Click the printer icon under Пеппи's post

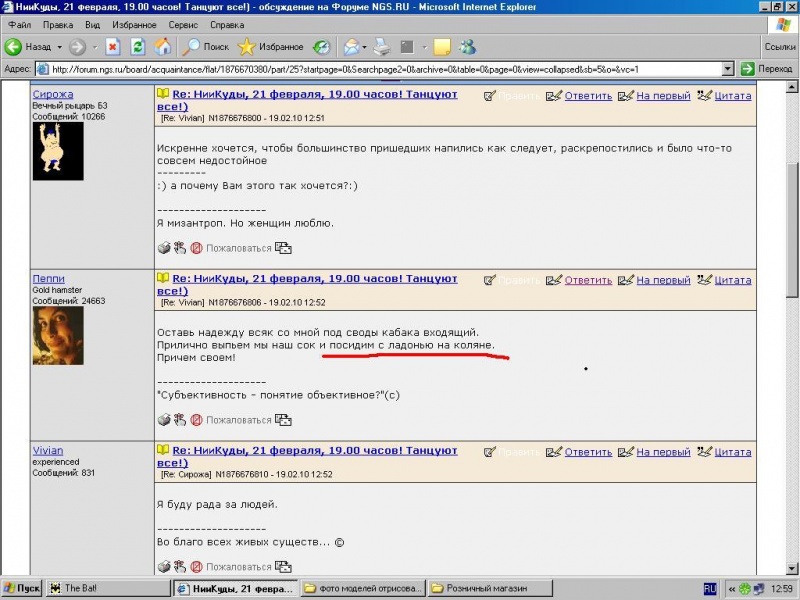[164, 420]
